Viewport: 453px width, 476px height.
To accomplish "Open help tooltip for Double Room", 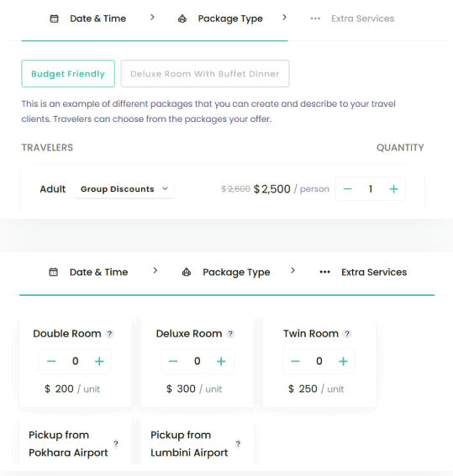I will 109,334.
